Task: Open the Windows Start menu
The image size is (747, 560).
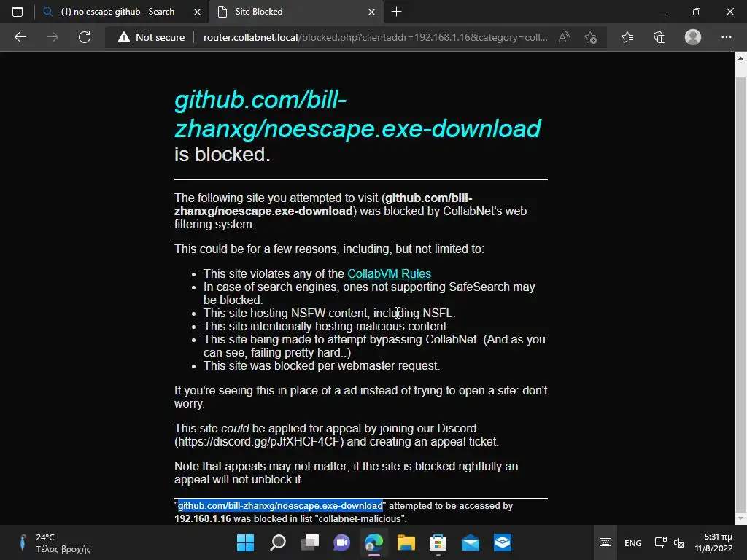Action: click(245, 542)
